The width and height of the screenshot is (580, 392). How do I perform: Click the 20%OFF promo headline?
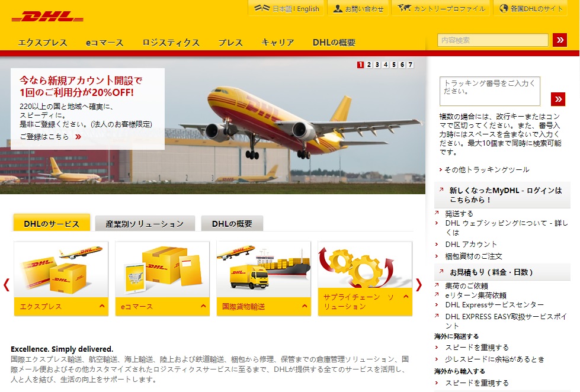(81, 86)
